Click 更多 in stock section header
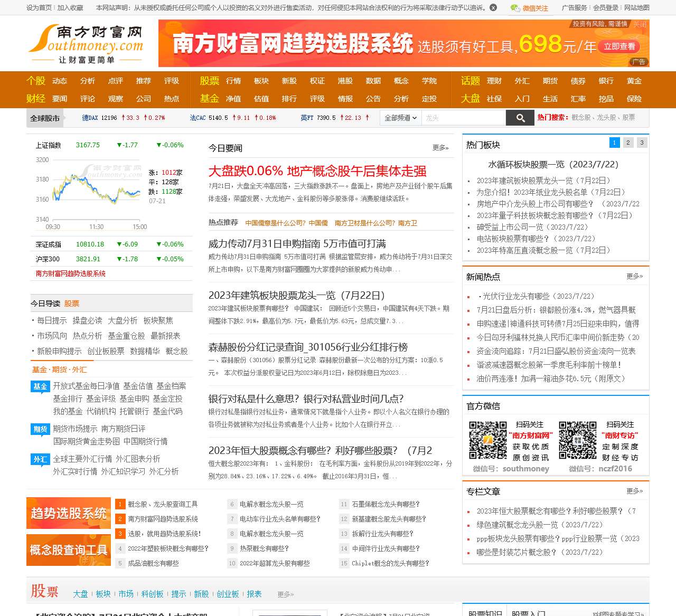676x616 pixels. pos(285,594)
